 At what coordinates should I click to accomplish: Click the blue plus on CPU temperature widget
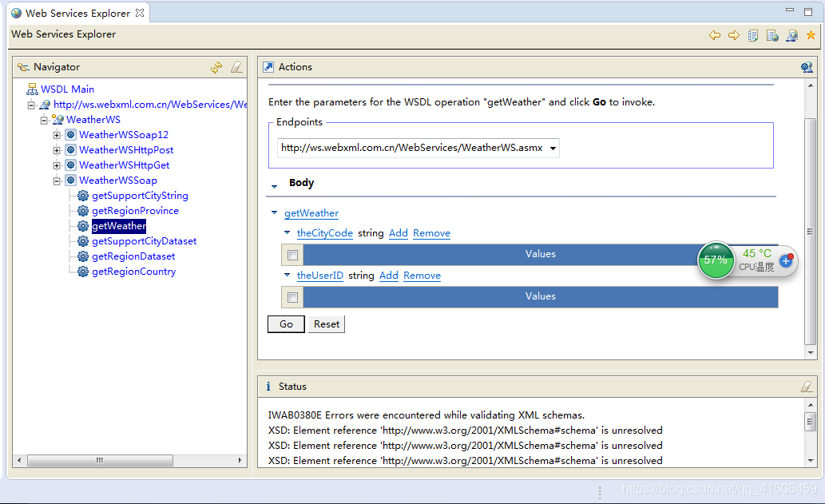[x=786, y=261]
